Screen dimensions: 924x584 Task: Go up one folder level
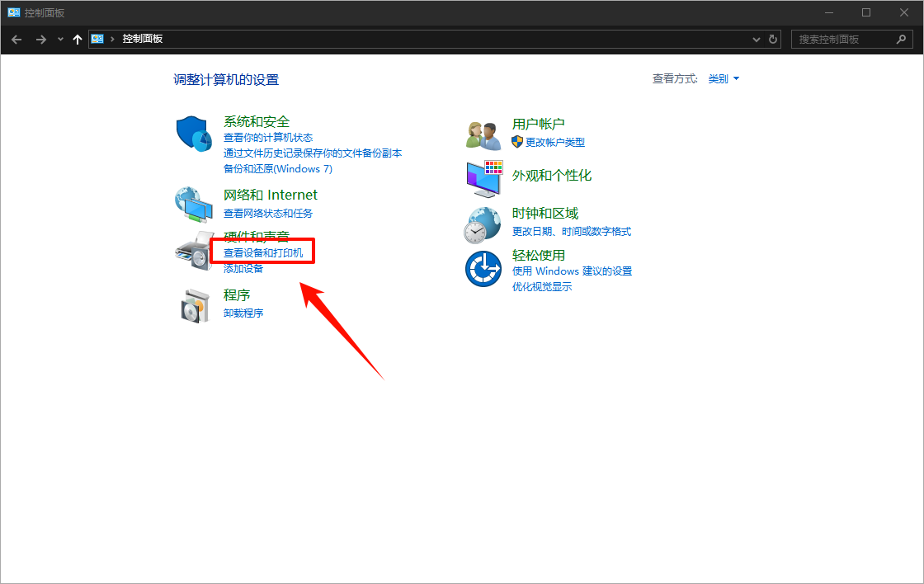point(78,39)
